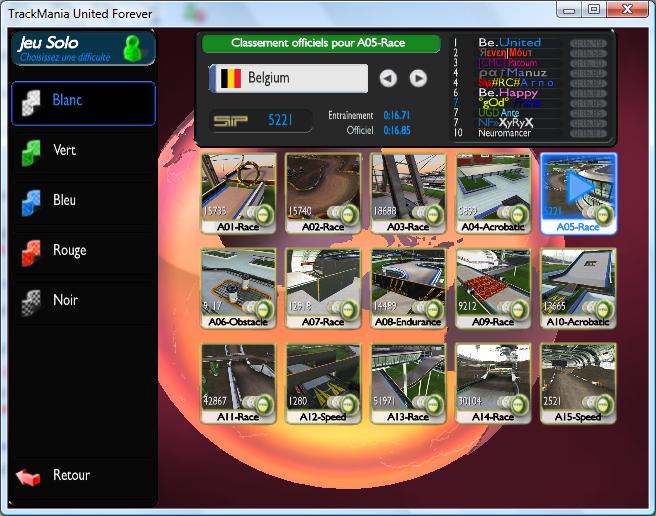This screenshot has height=516, width=656.
Task: Go to previous ranking region arrow
Action: point(389,78)
